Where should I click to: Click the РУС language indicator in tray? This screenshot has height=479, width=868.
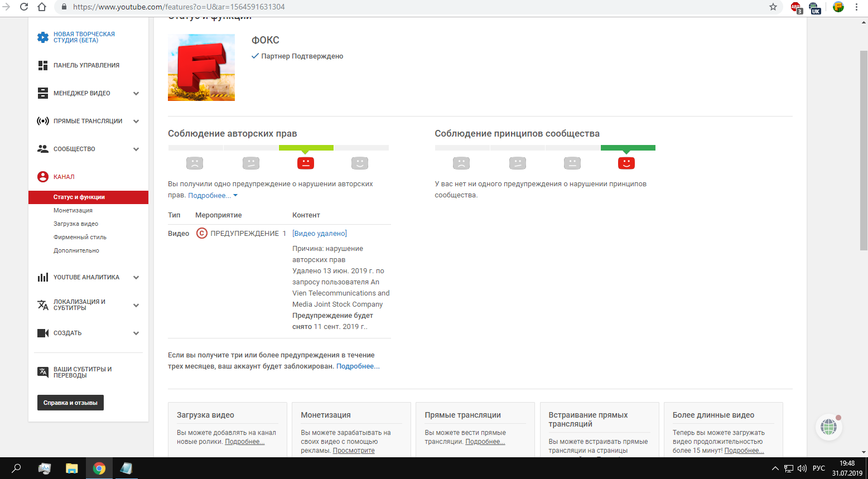pyautogui.click(x=819, y=468)
